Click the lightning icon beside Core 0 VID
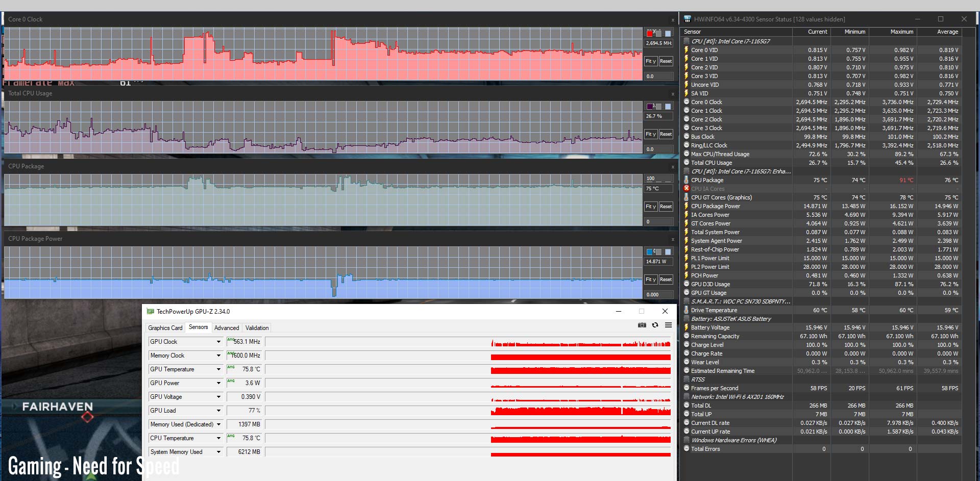The image size is (980, 481). tap(687, 49)
